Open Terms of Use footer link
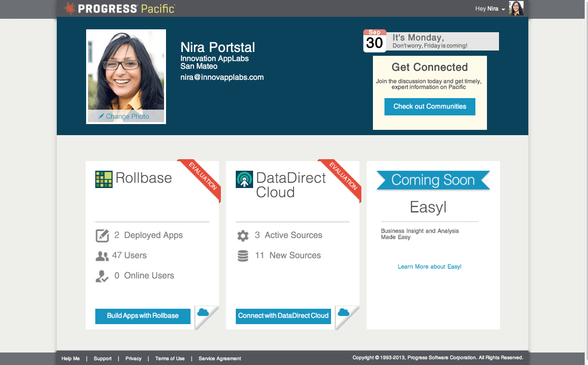This screenshot has height=365, width=588. tap(170, 358)
